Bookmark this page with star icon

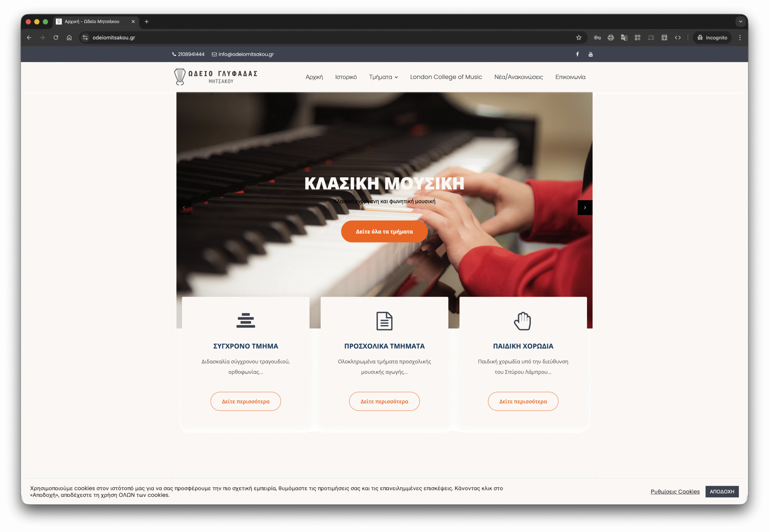click(579, 37)
